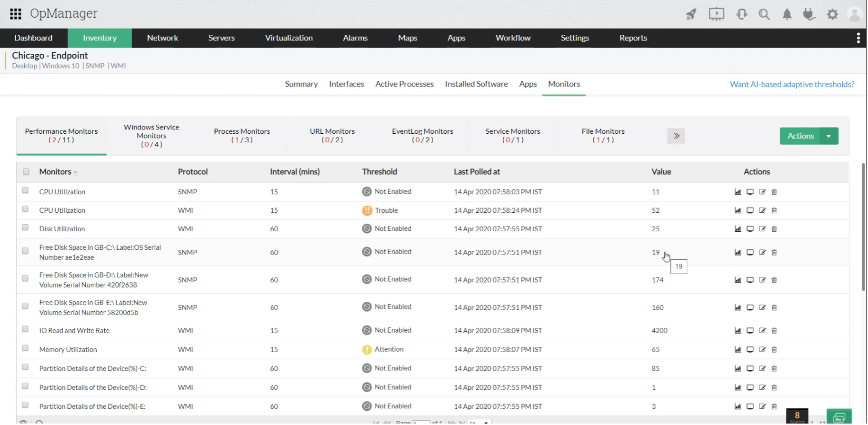Check the WMI CPU Utilization row
The image size is (868, 425).
pyautogui.click(x=25, y=209)
